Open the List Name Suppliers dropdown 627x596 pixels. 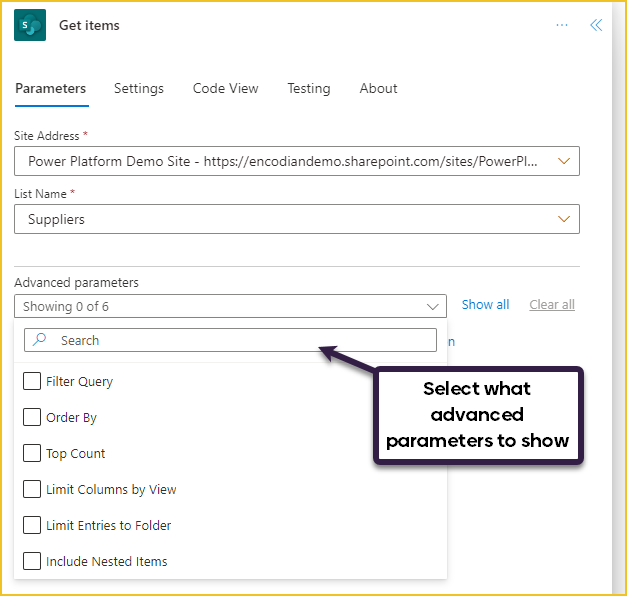[297, 219]
